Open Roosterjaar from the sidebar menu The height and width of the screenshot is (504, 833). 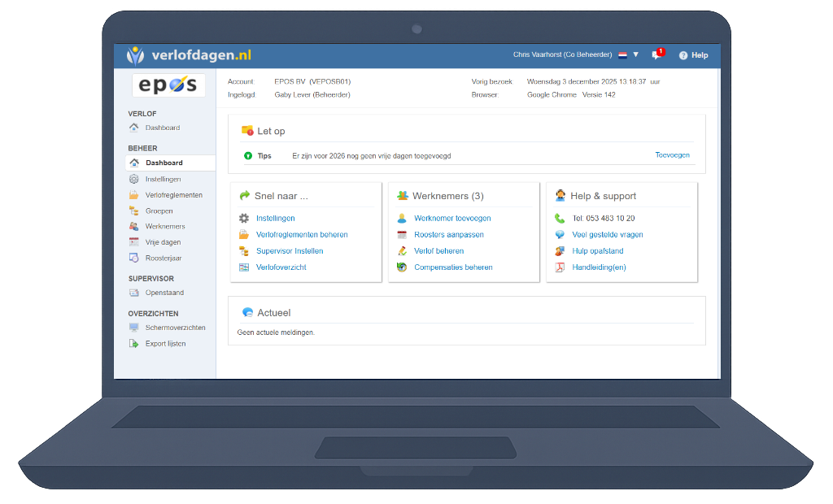click(164, 258)
